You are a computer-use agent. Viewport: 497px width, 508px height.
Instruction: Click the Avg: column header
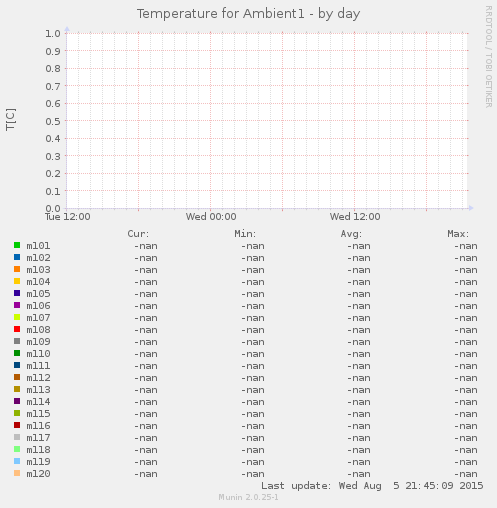351,234
